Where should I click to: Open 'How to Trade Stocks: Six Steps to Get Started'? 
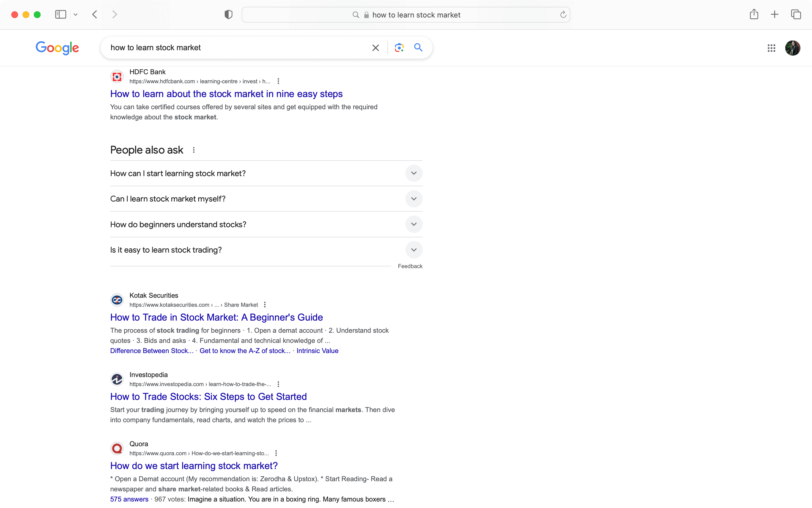(x=208, y=397)
